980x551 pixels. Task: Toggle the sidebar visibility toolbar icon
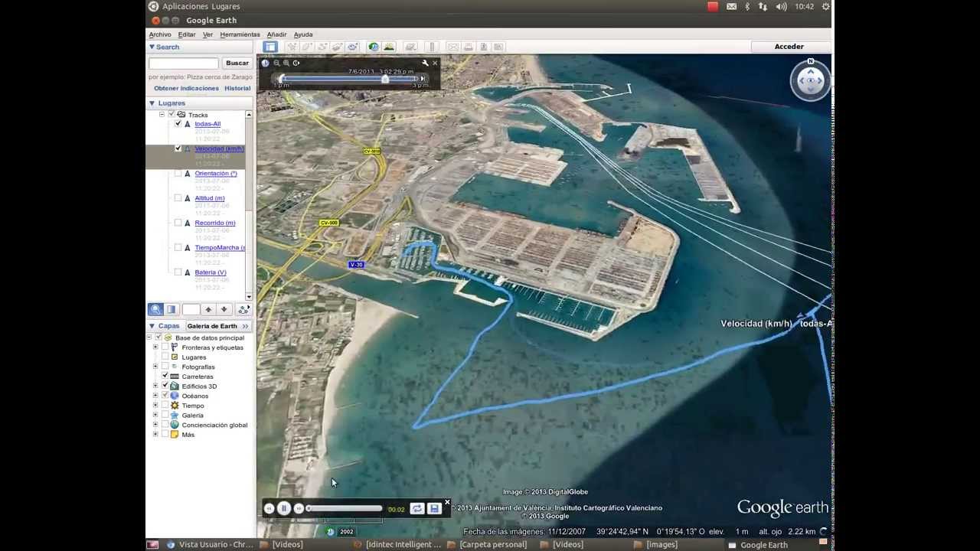point(270,47)
